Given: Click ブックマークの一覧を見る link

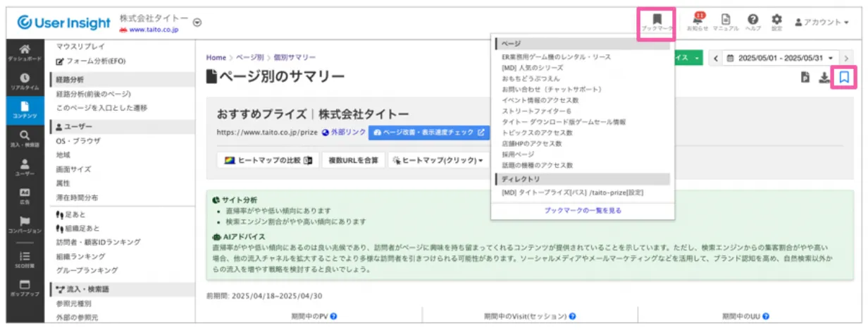Looking at the screenshot, I should [583, 210].
